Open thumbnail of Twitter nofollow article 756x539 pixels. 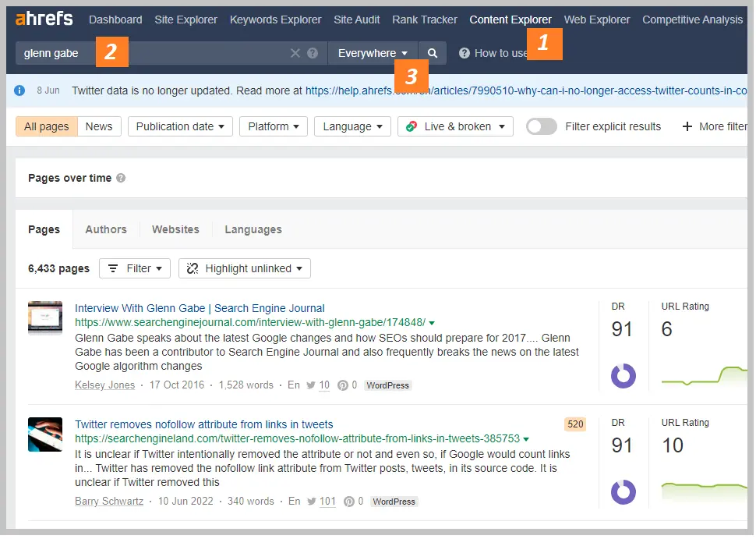(x=45, y=434)
